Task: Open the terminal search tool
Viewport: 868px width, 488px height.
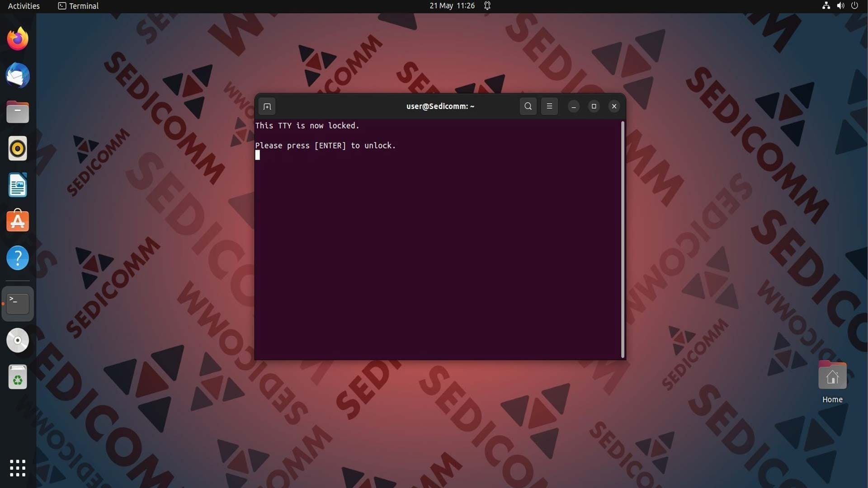Action: (x=528, y=106)
